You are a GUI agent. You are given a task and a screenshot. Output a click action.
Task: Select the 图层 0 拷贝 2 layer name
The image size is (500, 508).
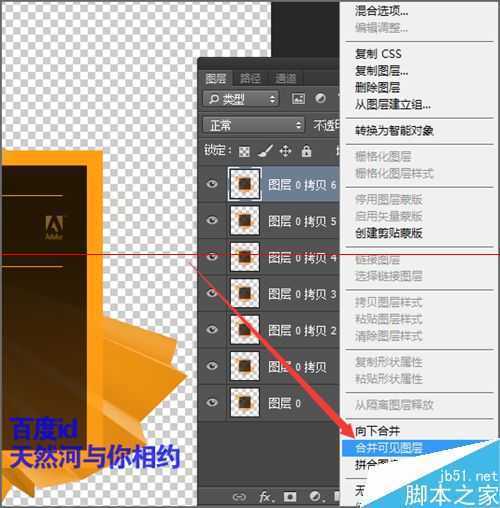(x=302, y=330)
